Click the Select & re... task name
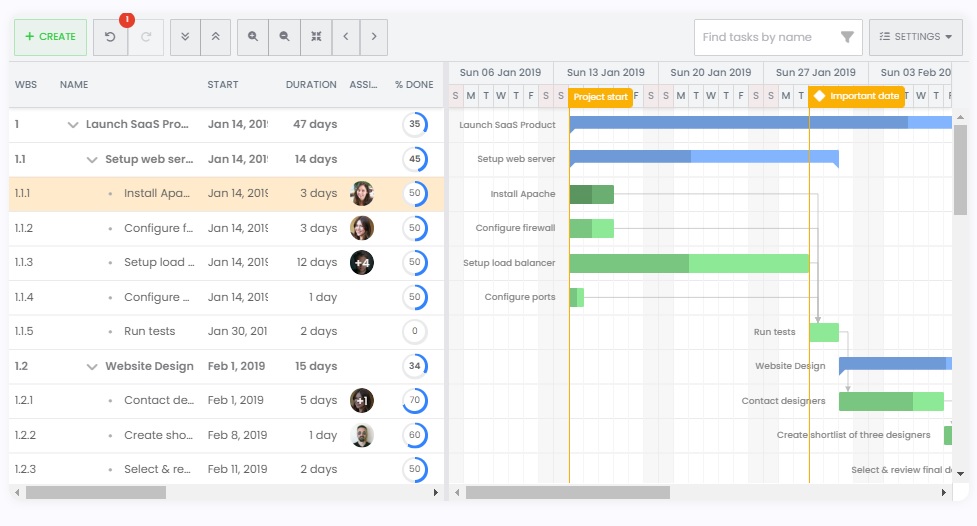 click(x=157, y=469)
